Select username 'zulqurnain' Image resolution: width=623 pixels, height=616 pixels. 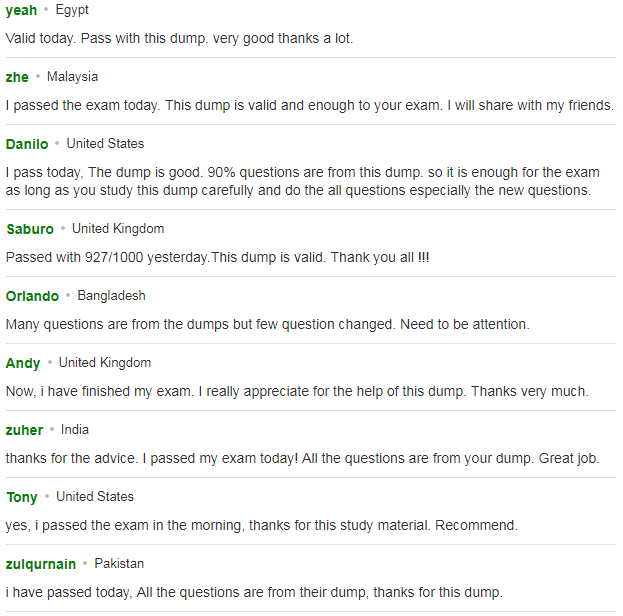pos(41,564)
